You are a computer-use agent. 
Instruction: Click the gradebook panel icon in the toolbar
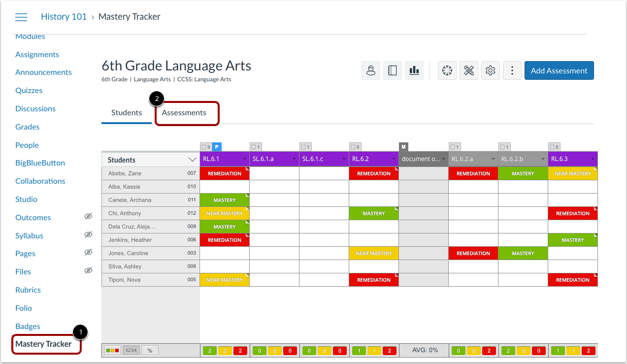pyautogui.click(x=393, y=70)
